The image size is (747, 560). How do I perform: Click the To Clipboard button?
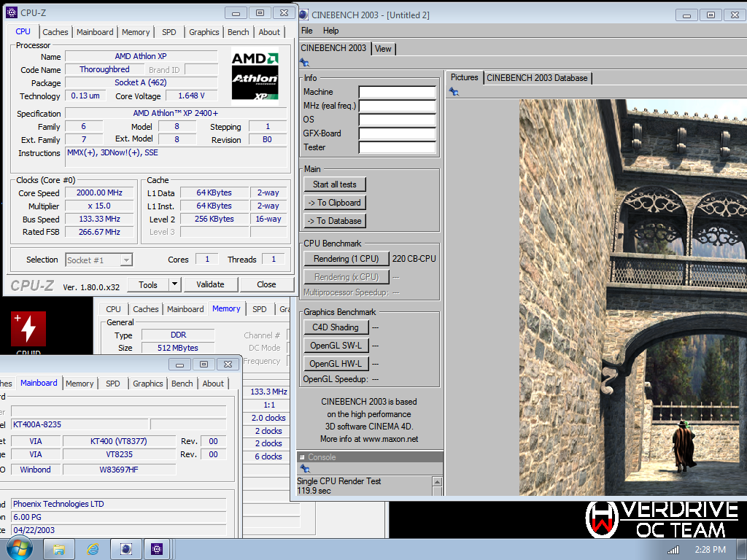click(x=334, y=203)
